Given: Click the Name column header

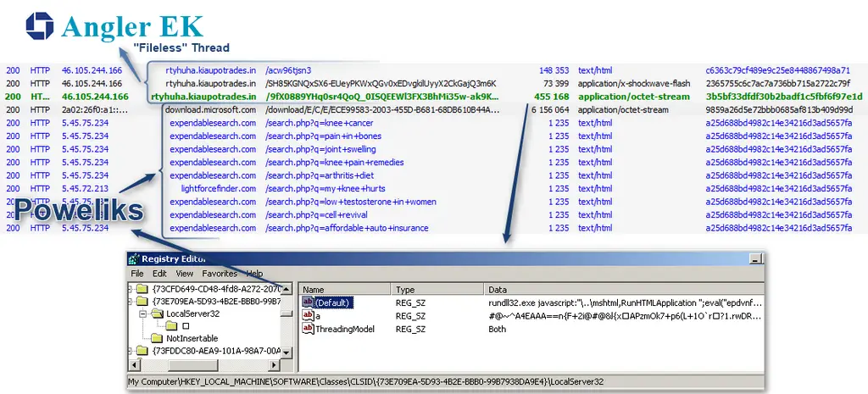Looking at the screenshot, I should pos(345,290).
